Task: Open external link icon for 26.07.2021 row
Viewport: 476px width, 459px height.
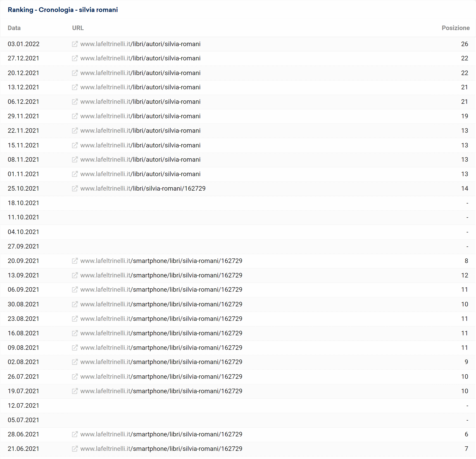Action: (75, 376)
